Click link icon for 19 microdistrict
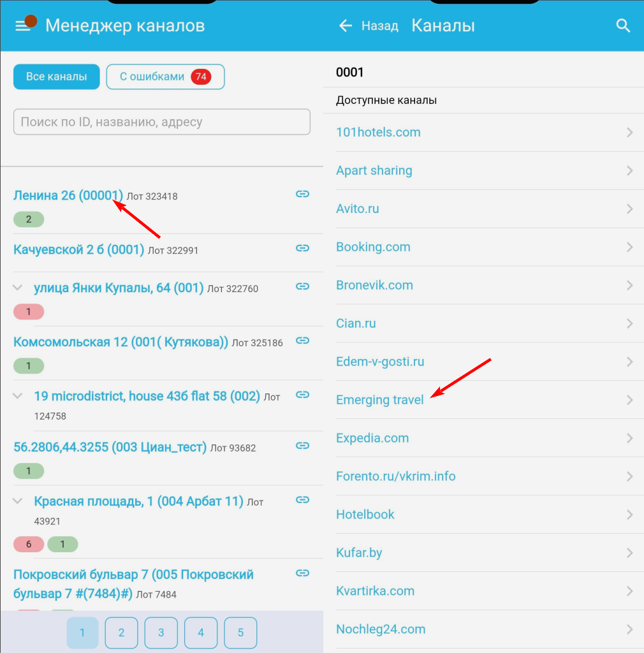Screen dimensions: 644x653 [303, 394]
